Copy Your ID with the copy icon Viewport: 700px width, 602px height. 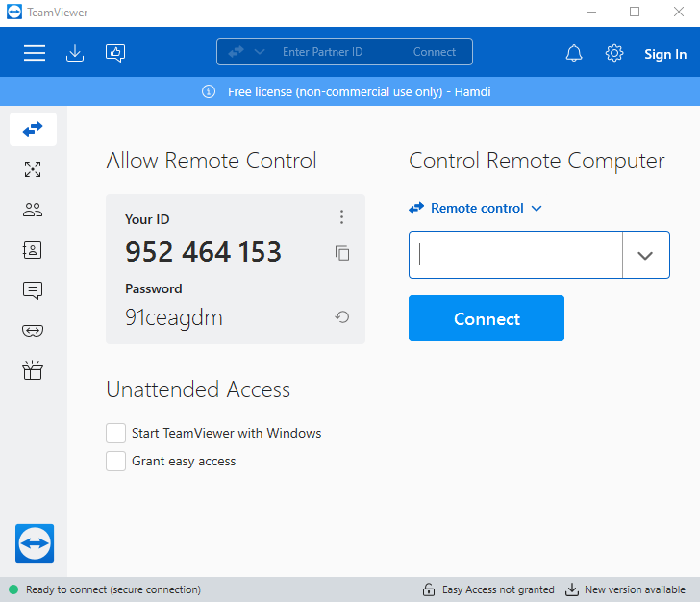click(342, 253)
